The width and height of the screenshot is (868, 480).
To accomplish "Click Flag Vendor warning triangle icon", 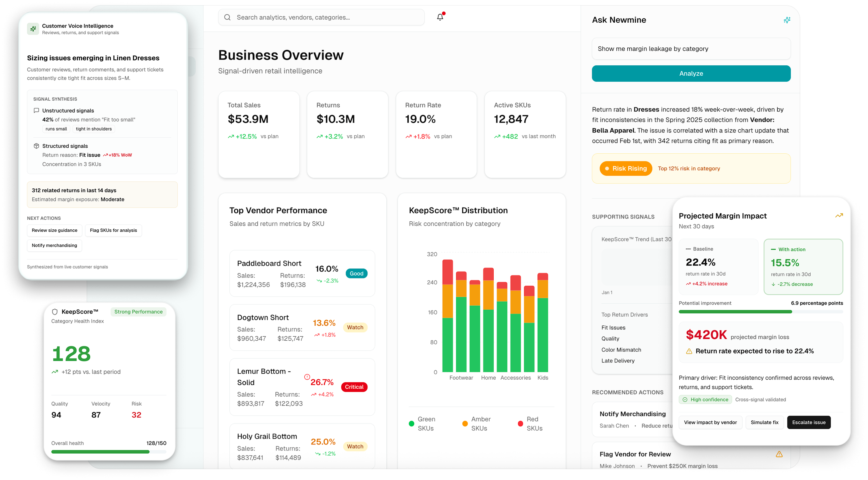I will [x=779, y=454].
